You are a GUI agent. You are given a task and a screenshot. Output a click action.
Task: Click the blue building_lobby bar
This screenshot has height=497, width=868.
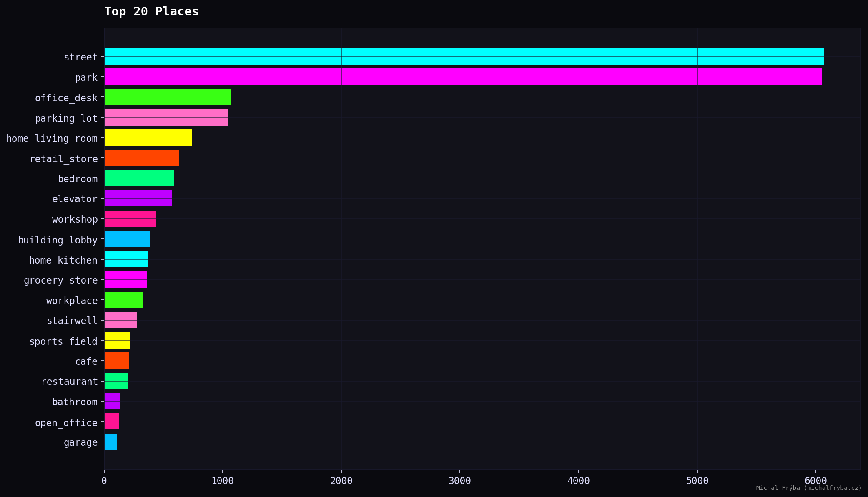(x=127, y=239)
